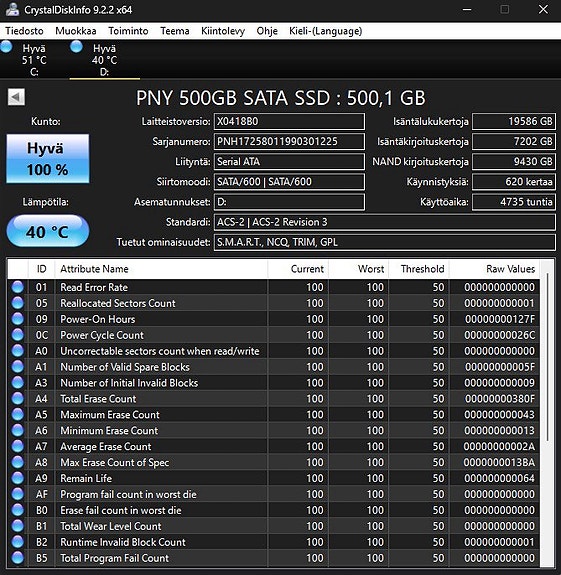The image size is (561, 575).
Task: Click the status orb for Number of Valid Spare Blocks
Action: coord(18,367)
